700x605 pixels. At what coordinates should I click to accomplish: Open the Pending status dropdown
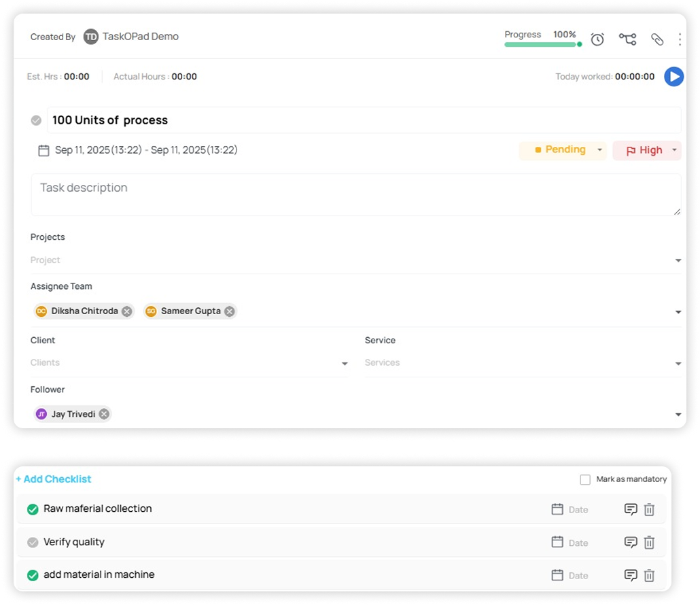[x=599, y=150]
